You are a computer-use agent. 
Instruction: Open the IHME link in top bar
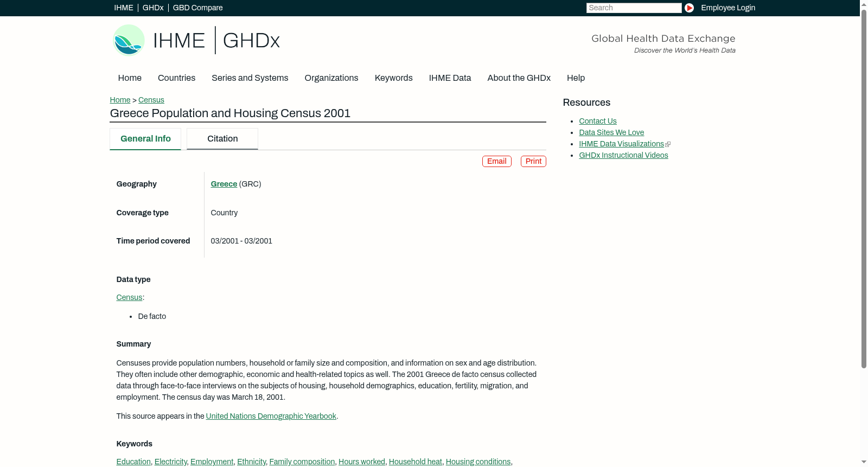click(x=124, y=8)
